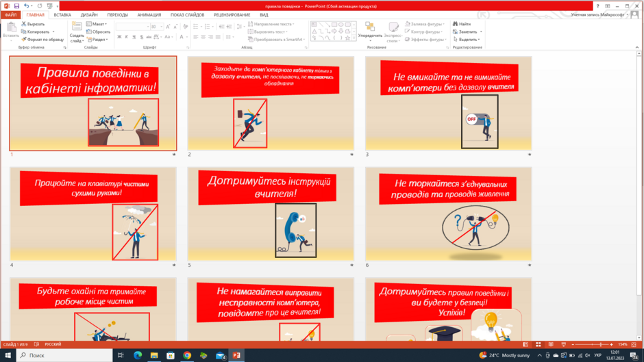Switch to the ДИЗАЙН (Design) tab
The height and width of the screenshot is (362, 644).
coord(89,15)
